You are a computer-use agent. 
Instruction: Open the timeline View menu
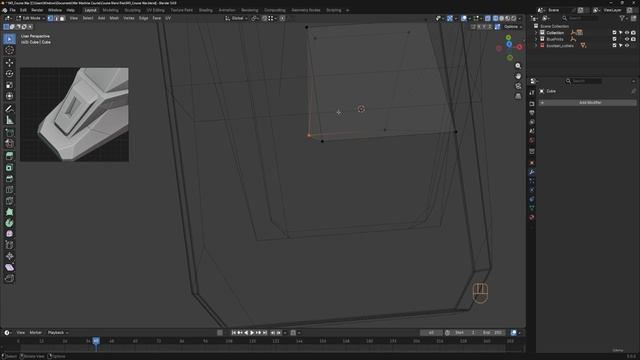coord(20,333)
